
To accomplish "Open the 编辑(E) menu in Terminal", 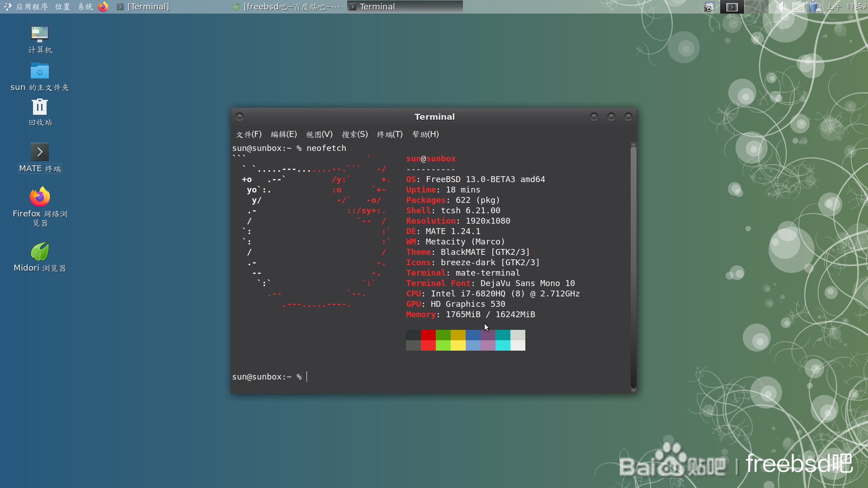I will click(284, 134).
